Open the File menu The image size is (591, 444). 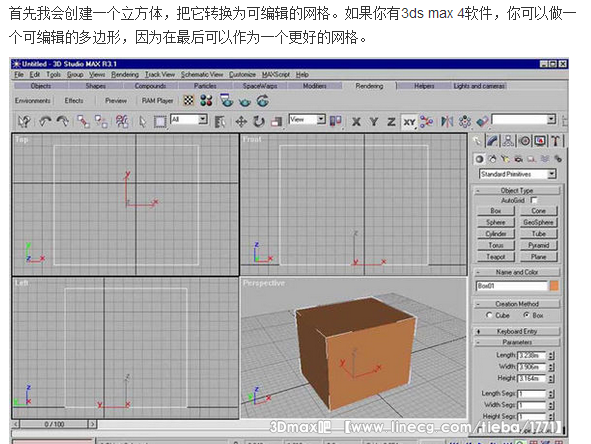point(19,74)
